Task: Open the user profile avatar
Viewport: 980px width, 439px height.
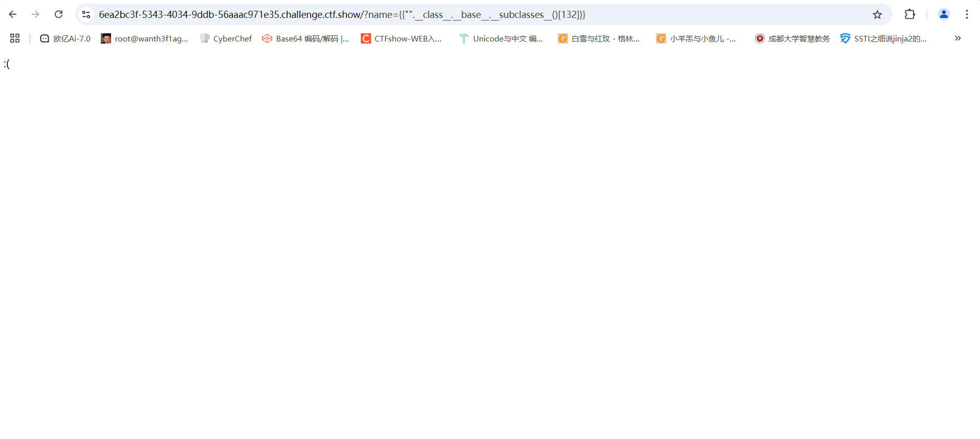Action: (x=943, y=14)
